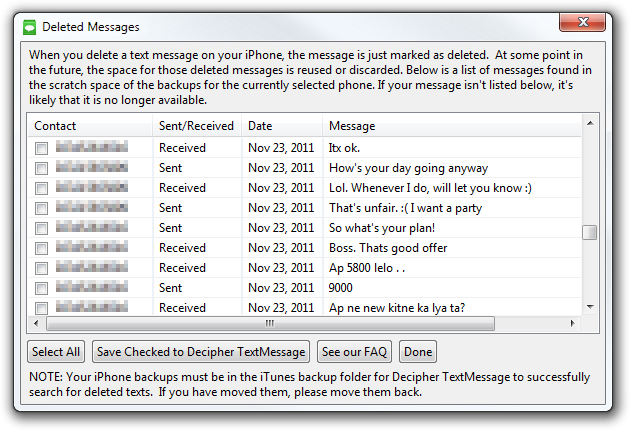
Task: Click the horizontal scrollbar thumb
Action: 269,324
